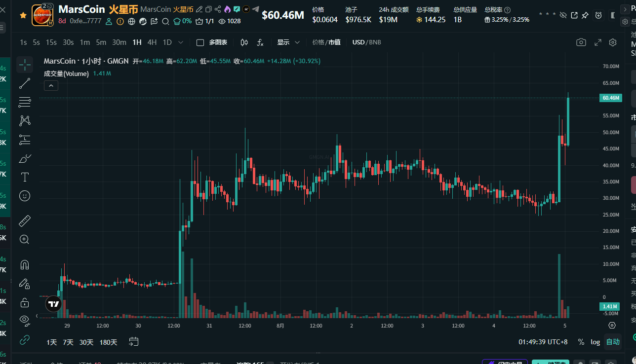636x364 pixels.
Task: Collapse the indicator legend chevron under 成交量
Action: (51, 85)
